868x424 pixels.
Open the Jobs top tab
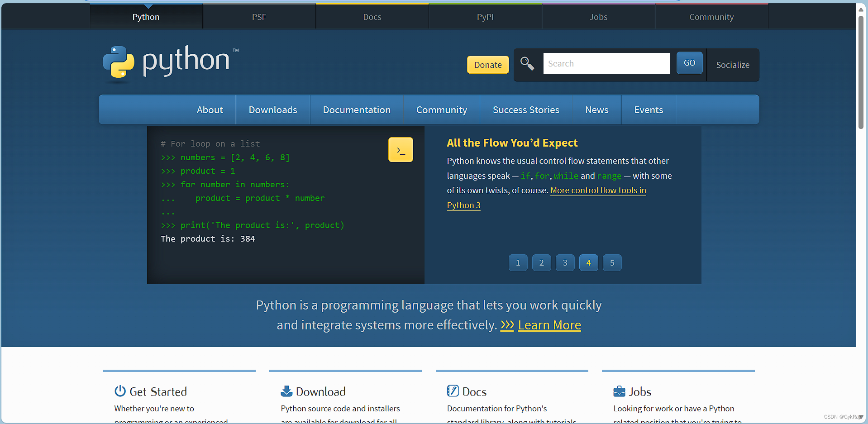pyautogui.click(x=598, y=17)
